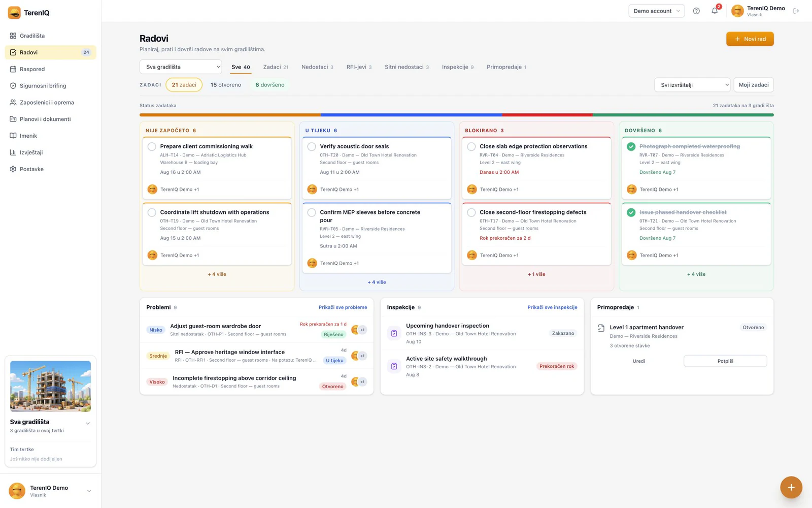Click Potpiši on apartment handover
The height and width of the screenshot is (508, 812).
click(x=725, y=361)
